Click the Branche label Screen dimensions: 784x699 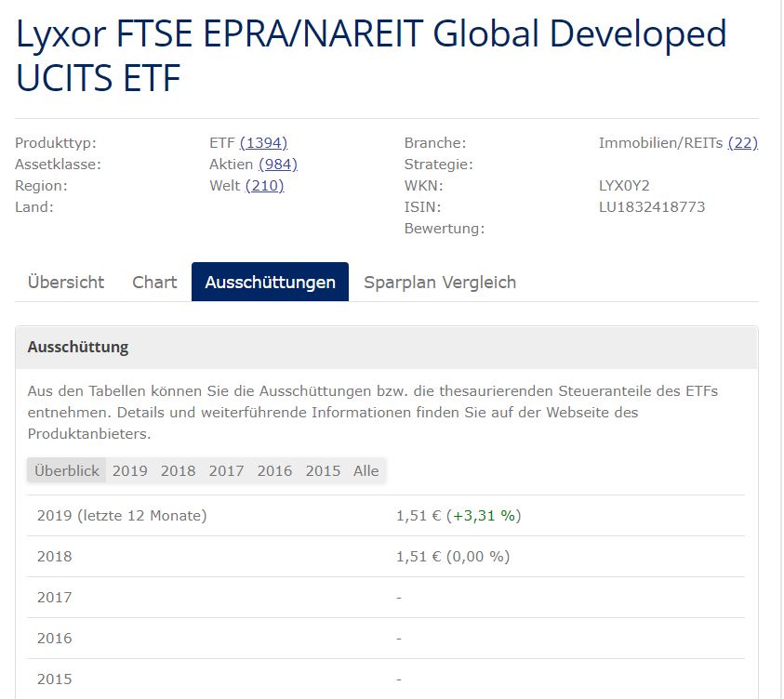point(435,143)
